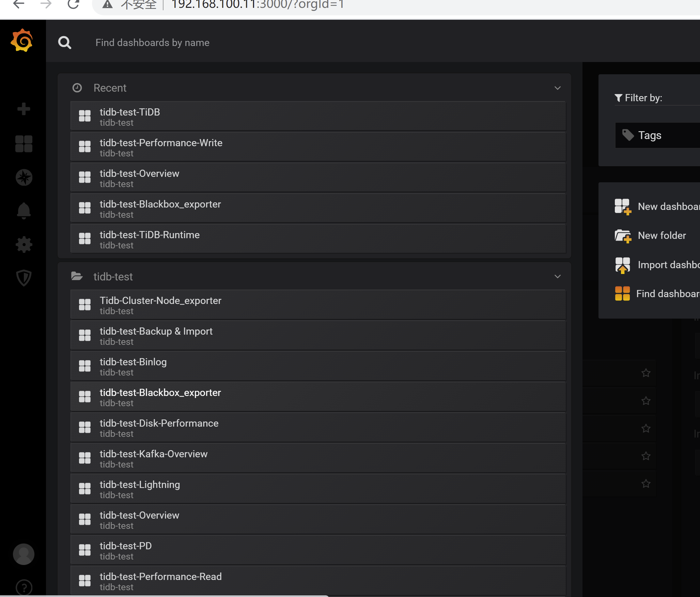Screen dimensions: 700x597
Task: Open tidb-test-Binlog dashboard
Action: click(318, 366)
